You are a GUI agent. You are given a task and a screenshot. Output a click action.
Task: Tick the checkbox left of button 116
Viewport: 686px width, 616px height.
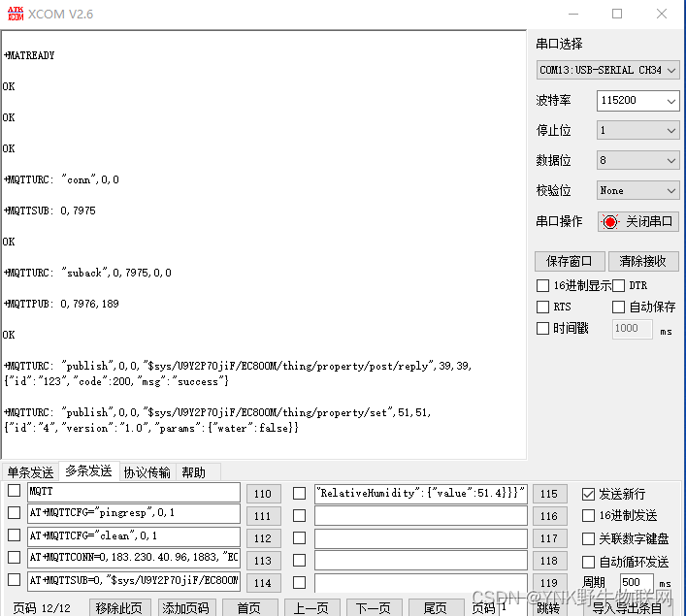(x=299, y=515)
